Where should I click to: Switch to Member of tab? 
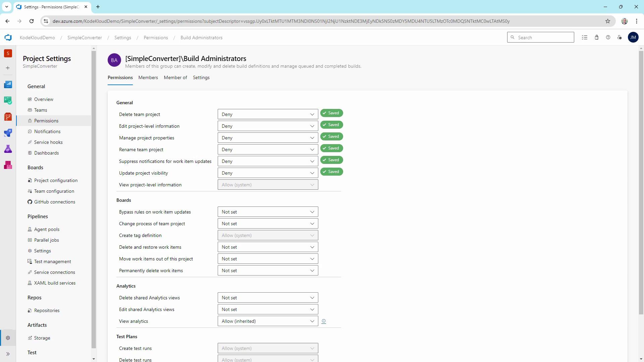pos(175,77)
